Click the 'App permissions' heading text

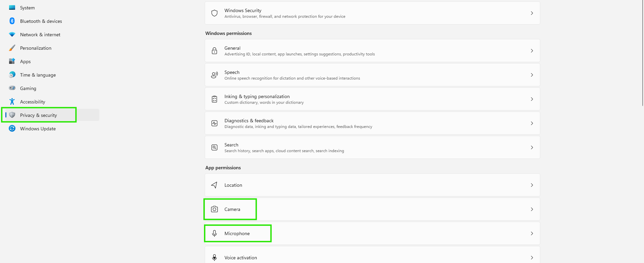tap(223, 168)
